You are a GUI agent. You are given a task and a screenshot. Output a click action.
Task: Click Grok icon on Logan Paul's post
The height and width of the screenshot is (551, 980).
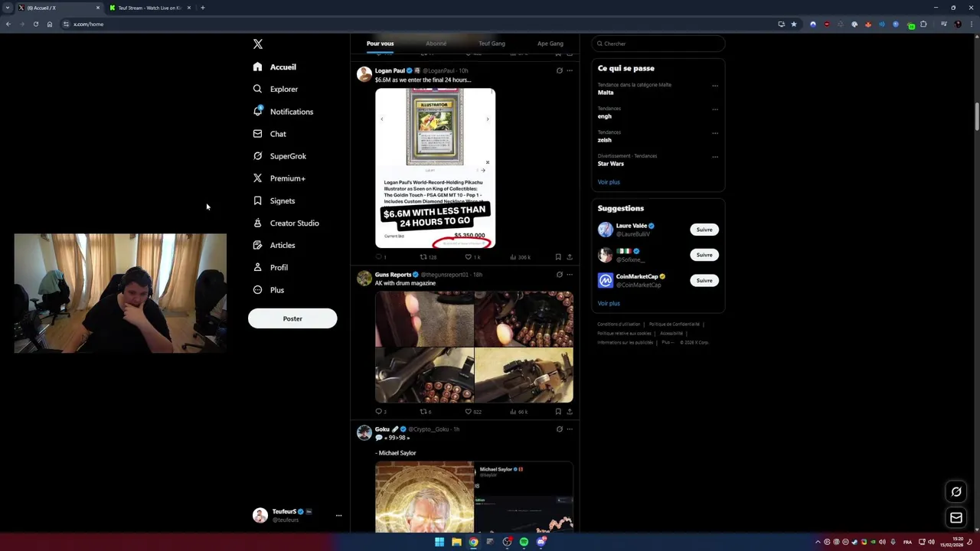(559, 70)
